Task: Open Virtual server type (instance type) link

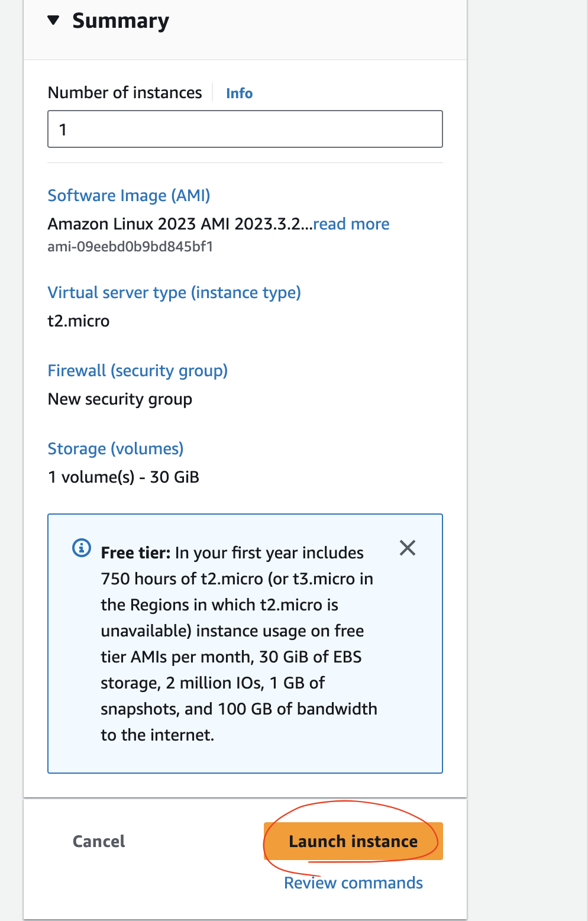Action: [174, 293]
